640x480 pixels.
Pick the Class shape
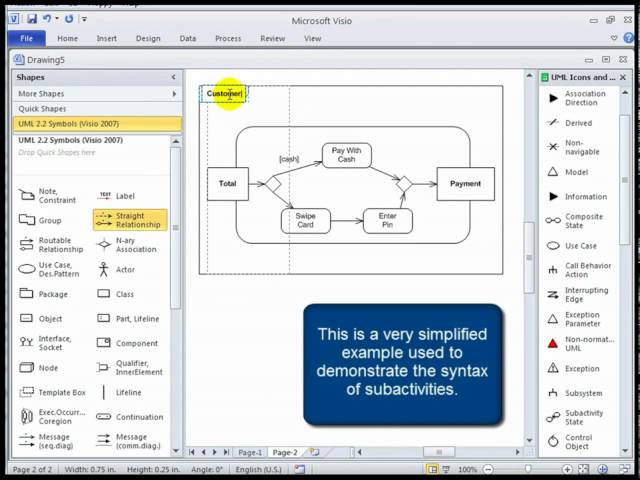coord(116,294)
